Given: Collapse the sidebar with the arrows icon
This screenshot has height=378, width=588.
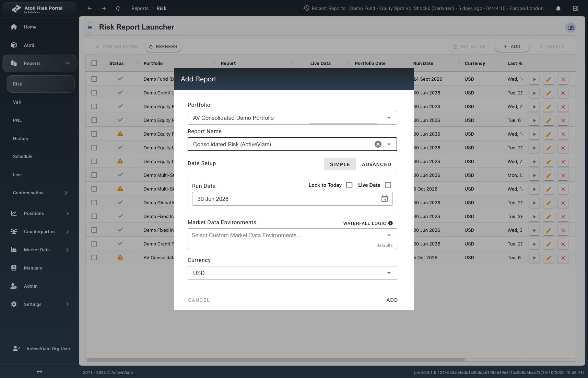Looking at the screenshot, I should pyautogui.click(x=39, y=371).
